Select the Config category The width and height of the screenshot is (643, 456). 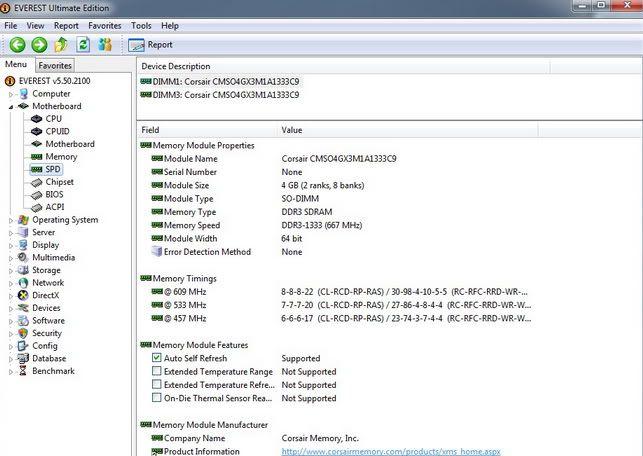(x=45, y=346)
